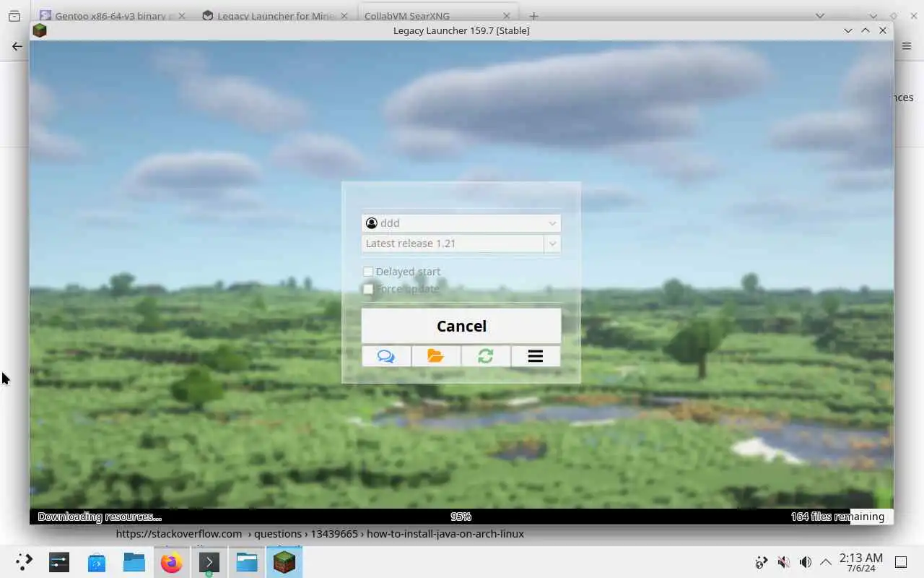Viewport: 924px width, 578px height.
Task: Open the game folder icon
Action: pos(436,356)
